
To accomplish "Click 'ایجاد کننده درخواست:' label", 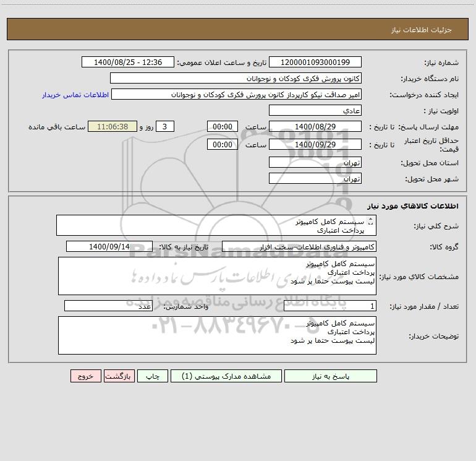I will (424, 95).
